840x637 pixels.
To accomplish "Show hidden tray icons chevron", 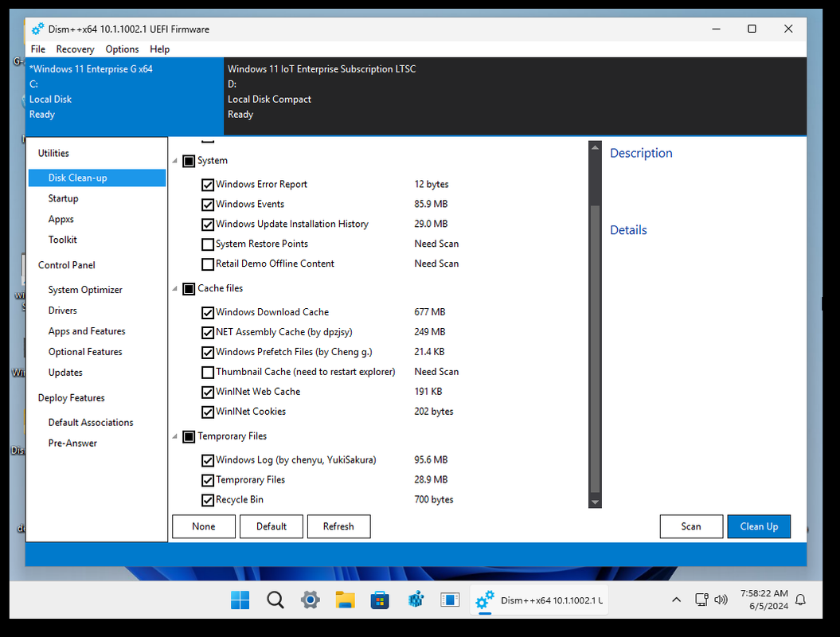I will tap(677, 600).
